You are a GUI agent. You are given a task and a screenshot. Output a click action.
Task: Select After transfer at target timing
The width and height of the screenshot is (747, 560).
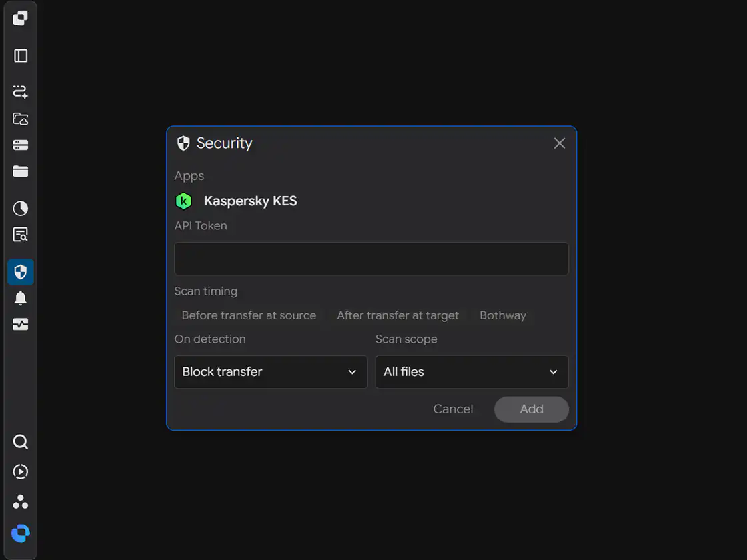coord(398,315)
